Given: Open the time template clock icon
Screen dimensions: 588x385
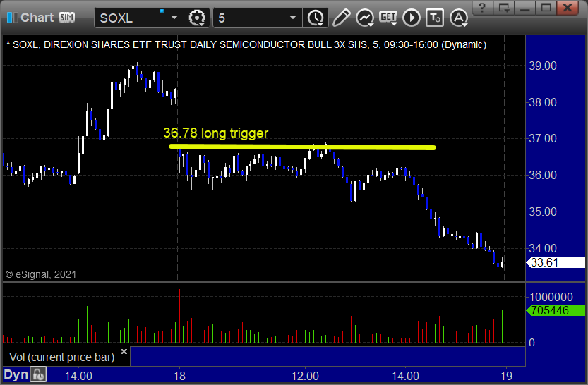Looking at the screenshot, I should [316, 18].
